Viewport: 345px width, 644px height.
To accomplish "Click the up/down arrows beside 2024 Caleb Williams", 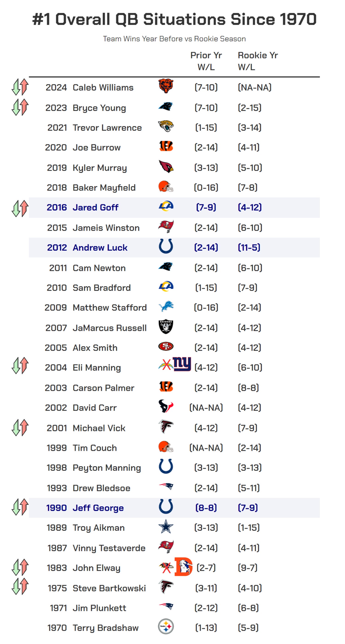I will 20,87.
